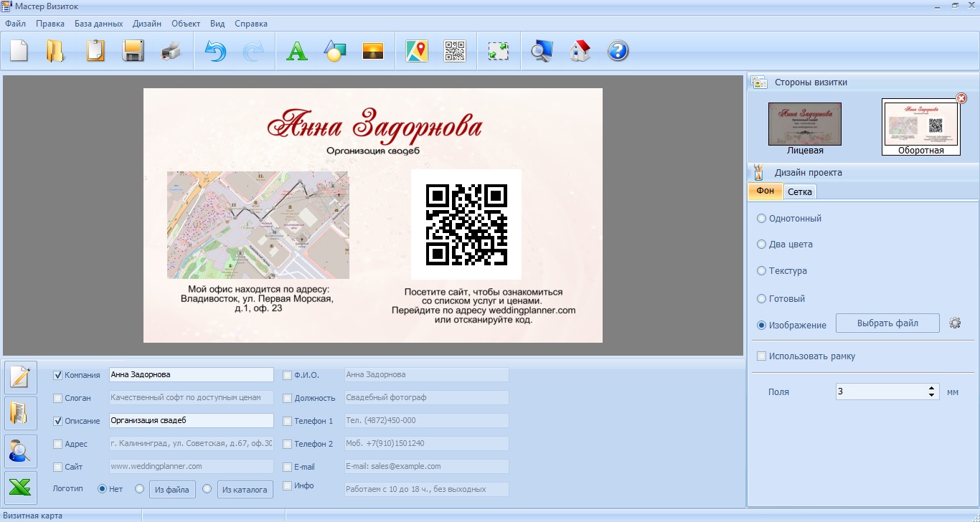
Task: Enable the Телефон 2 checkbox
Action: pos(287,444)
